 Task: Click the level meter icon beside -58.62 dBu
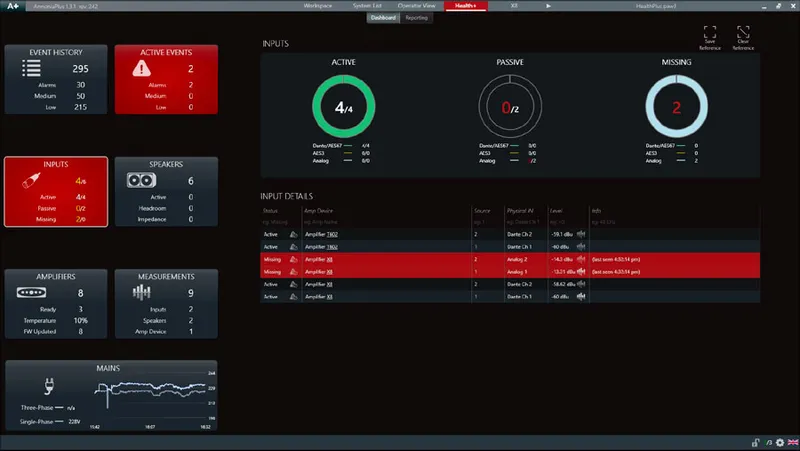coord(581,284)
